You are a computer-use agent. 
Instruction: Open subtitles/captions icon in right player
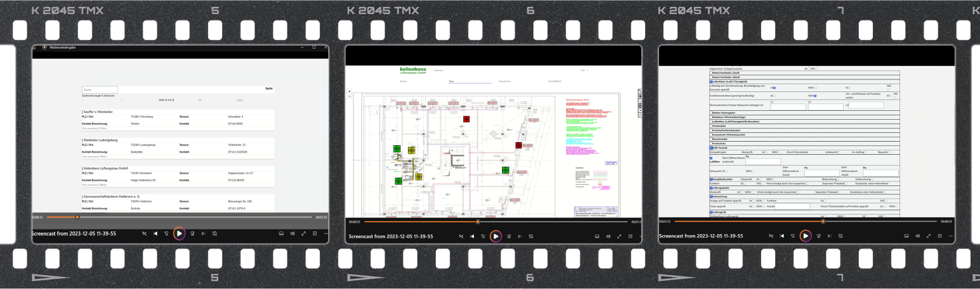point(906,236)
